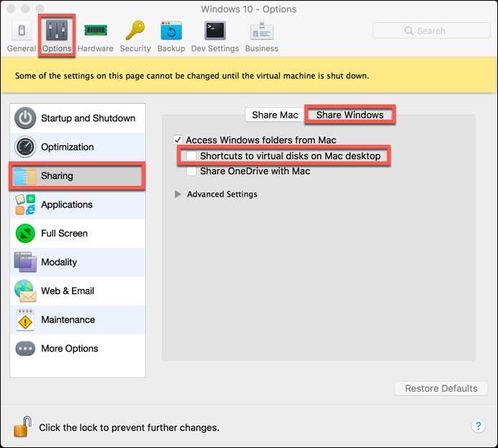Switch to the Share Mac tab

(275, 115)
